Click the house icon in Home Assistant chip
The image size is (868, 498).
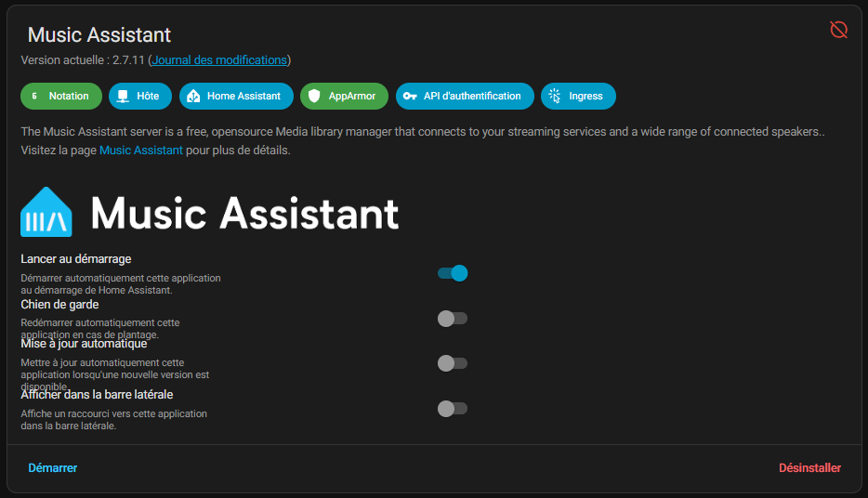click(x=193, y=96)
